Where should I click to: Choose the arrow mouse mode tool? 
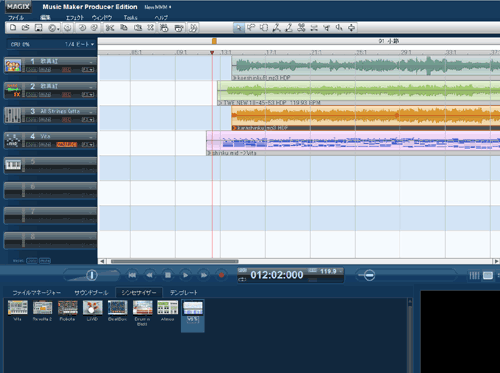[238, 28]
